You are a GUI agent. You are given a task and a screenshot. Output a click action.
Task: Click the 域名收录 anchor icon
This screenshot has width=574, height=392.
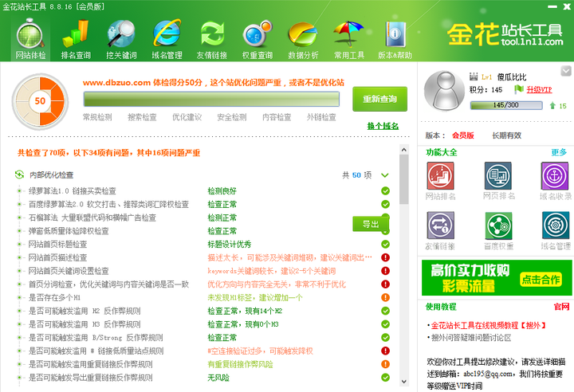[555, 176]
